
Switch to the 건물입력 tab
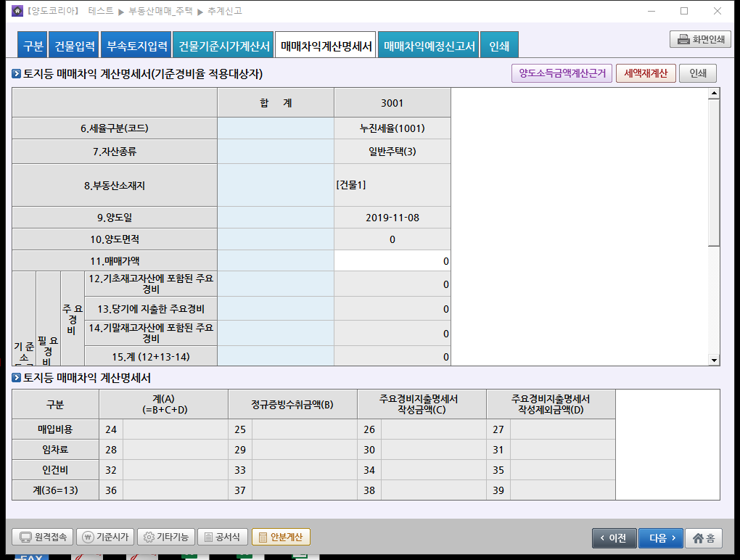pyautogui.click(x=73, y=45)
